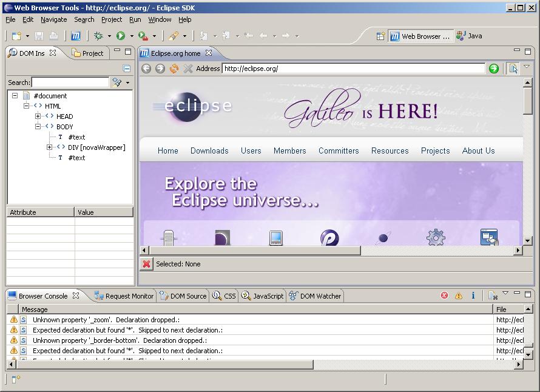Image resolution: width=540 pixels, height=392 pixels.
Task: Click the Save toolbar icon
Action: pos(39,36)
